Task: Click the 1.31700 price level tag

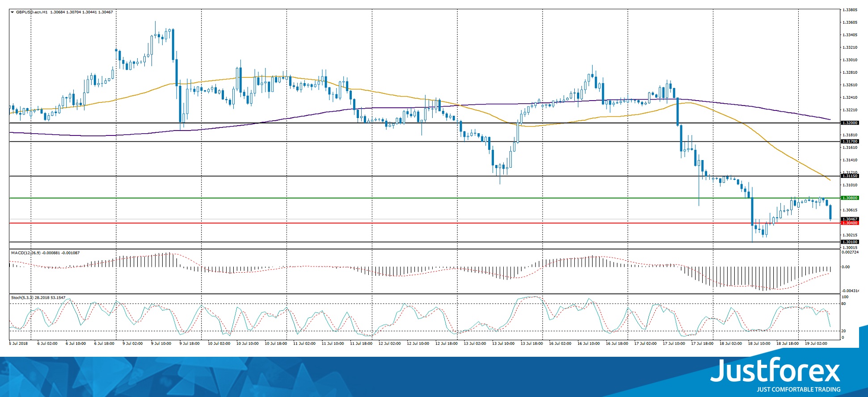Action: pyautogui.click(x=850, y=141)
